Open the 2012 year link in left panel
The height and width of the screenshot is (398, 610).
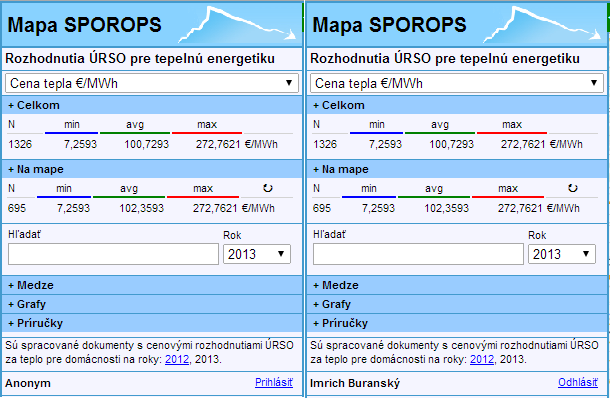point(177,359)
